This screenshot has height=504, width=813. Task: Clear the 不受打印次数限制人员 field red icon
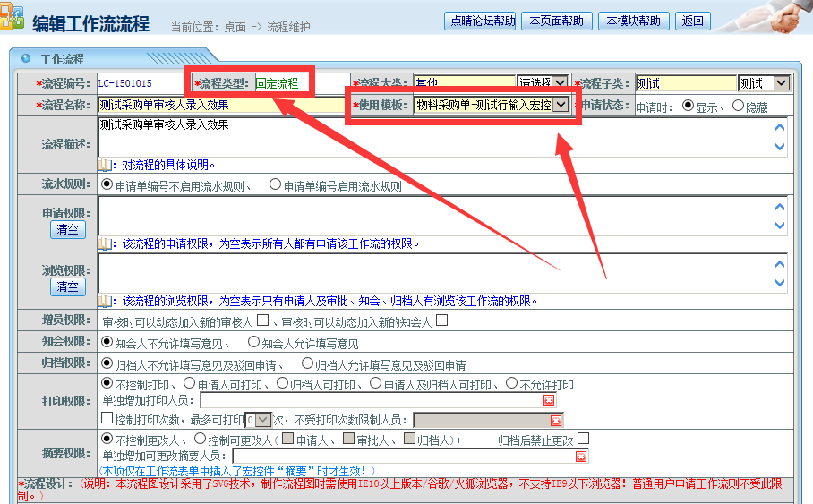[x=556, y=420]
